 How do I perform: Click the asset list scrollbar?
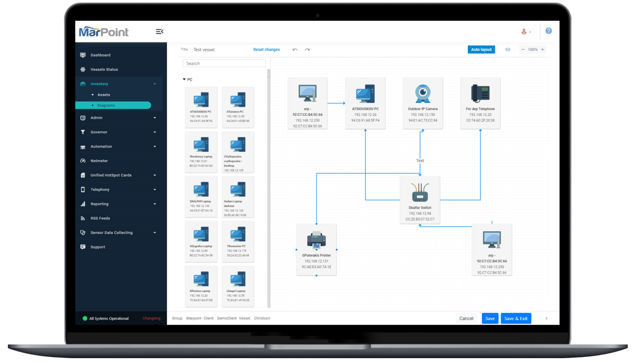pos(269,74)
